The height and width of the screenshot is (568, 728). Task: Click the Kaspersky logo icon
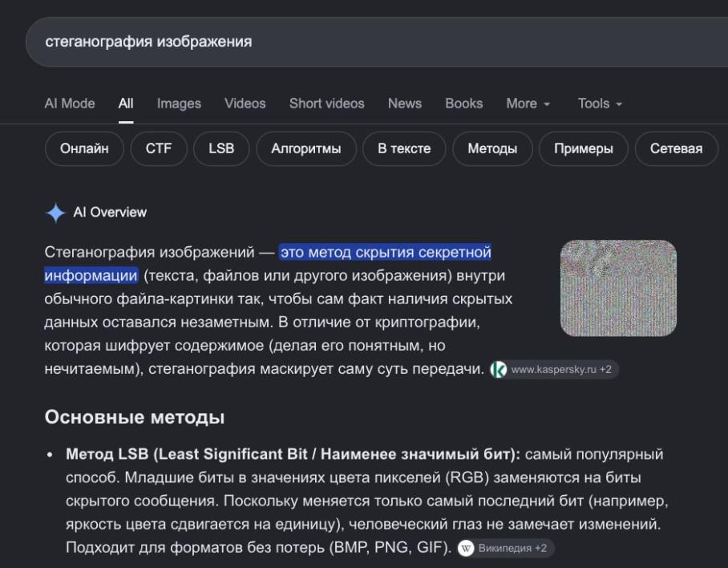point(499,370)
